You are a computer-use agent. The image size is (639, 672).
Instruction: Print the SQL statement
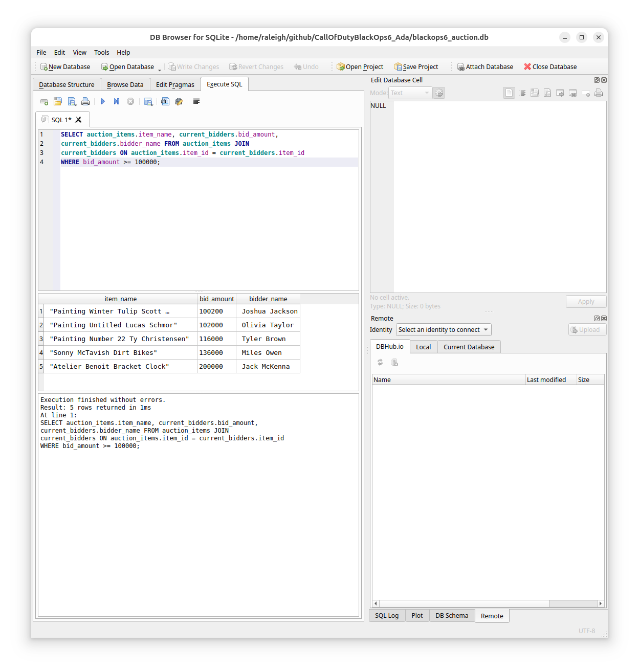[x=85, y=101]
